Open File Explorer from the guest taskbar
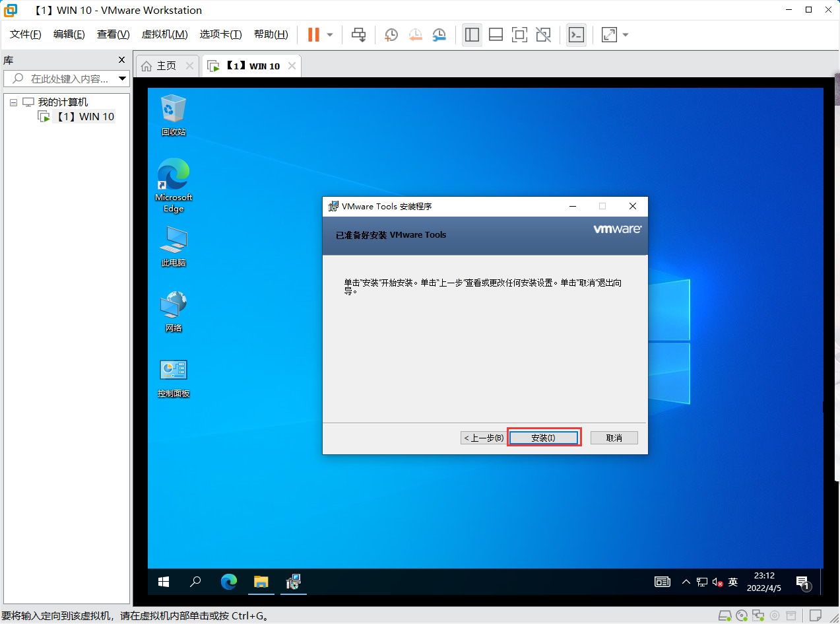The width and height of the screenshot is (840, 624). click(x=261, y=582)
